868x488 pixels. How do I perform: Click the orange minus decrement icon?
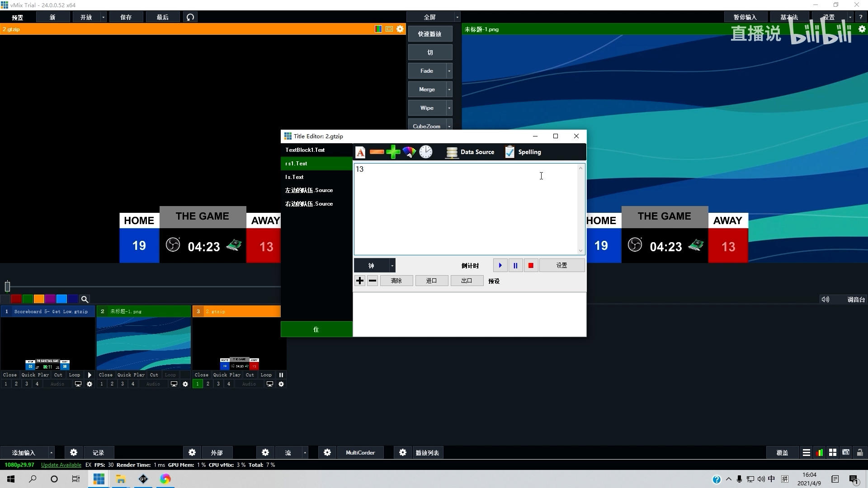point(377,152)
